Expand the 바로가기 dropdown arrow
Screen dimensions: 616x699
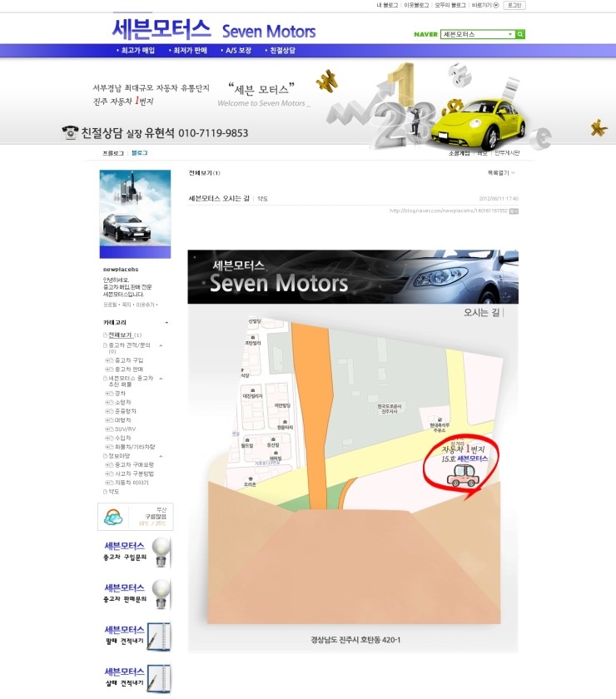(495, 5)
